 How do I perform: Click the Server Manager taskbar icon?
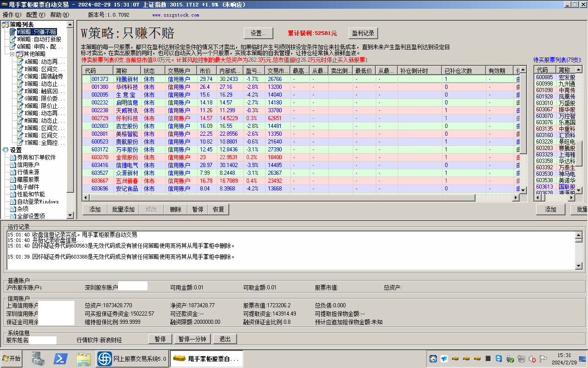click(39, 359)
